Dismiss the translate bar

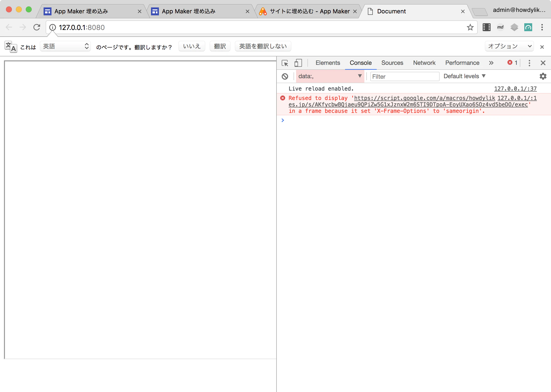[542, 47]
